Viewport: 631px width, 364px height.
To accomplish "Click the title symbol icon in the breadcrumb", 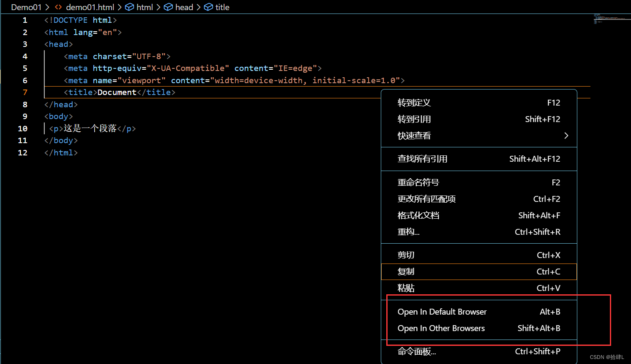I will 208,7.
